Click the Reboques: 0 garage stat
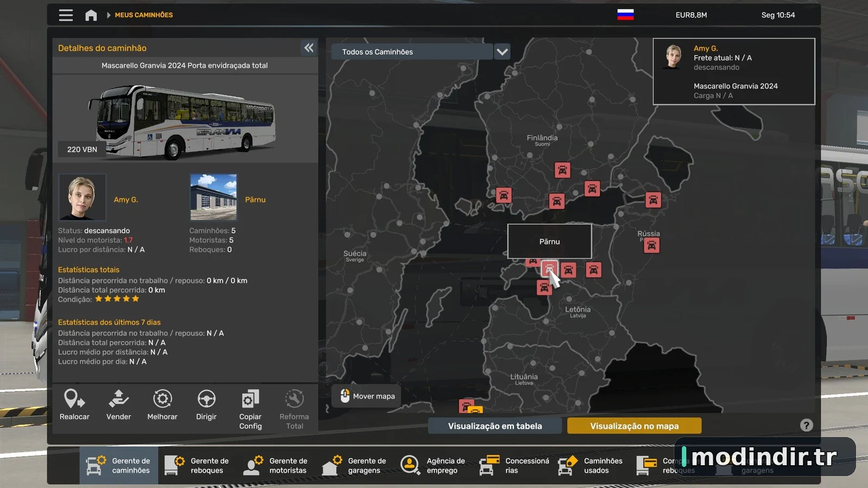 pyautogui.click(x=210, y=249)
